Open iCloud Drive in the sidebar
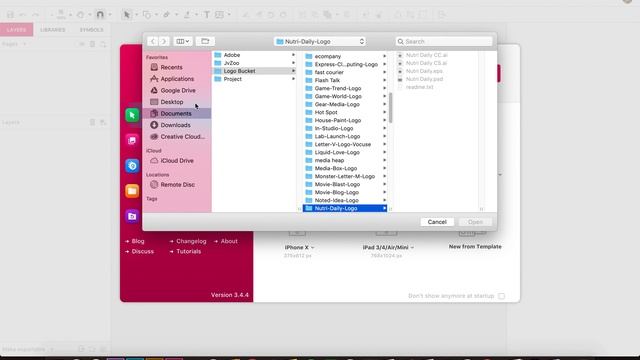This screenshot has height=360, width=640. (x=177, y=161)
